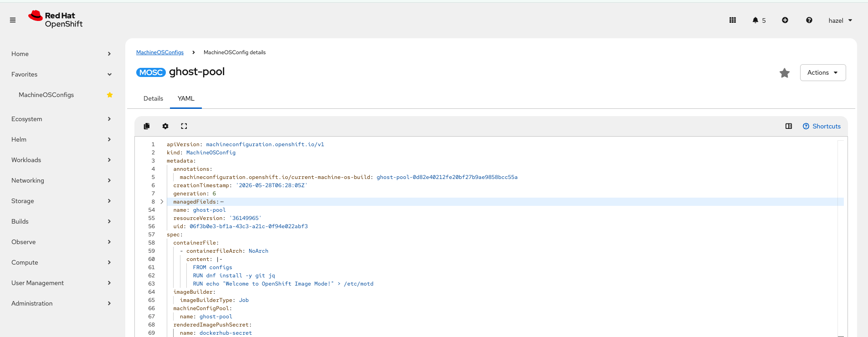Open the help question mark menu
The image size is (868, 337).
tap(809, 20)
